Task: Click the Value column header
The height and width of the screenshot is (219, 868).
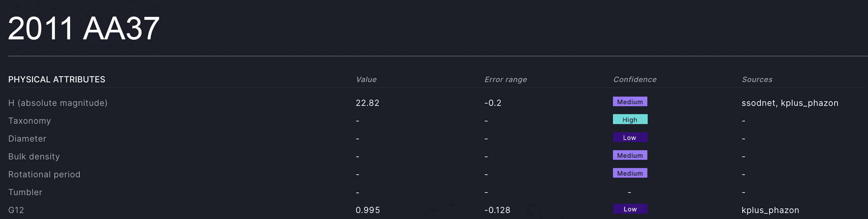Action: [x=366, y=79]
